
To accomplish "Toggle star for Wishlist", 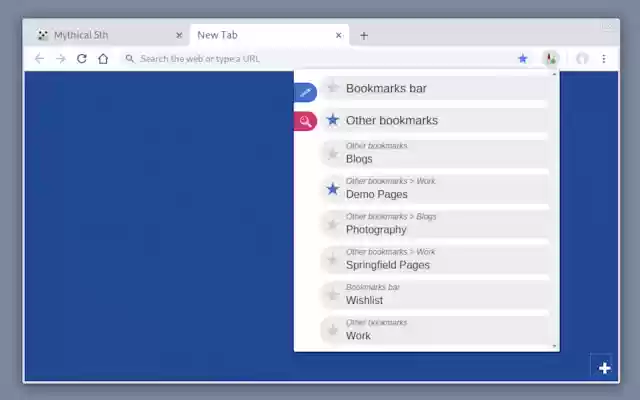I will coord(333,294).
